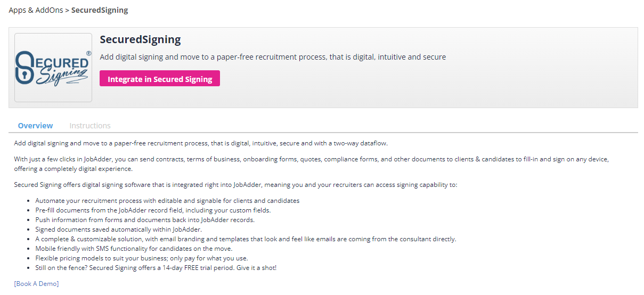Click the 'Mobile friendly with SMS' bullet

(x=134, y=249)
